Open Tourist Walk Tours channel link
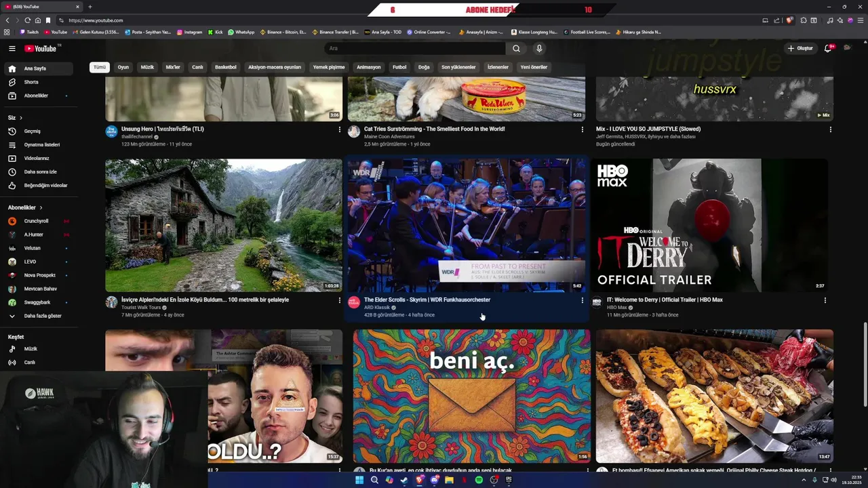 click(x=141, y=308)
